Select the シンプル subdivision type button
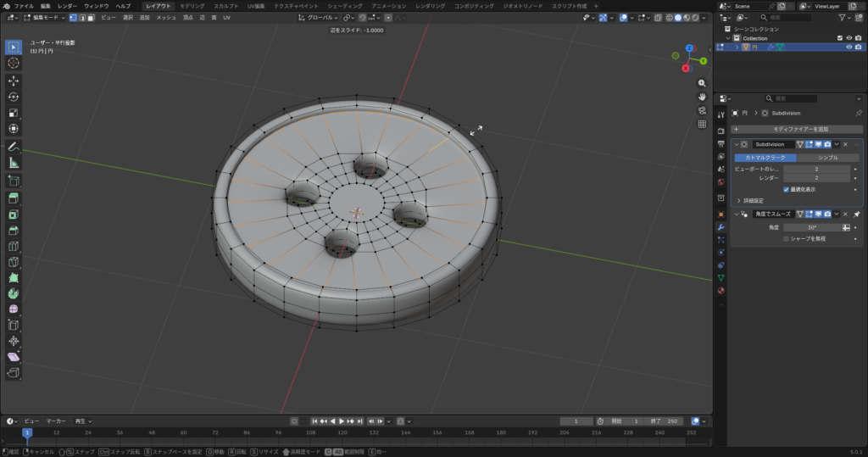 [828, 158]
